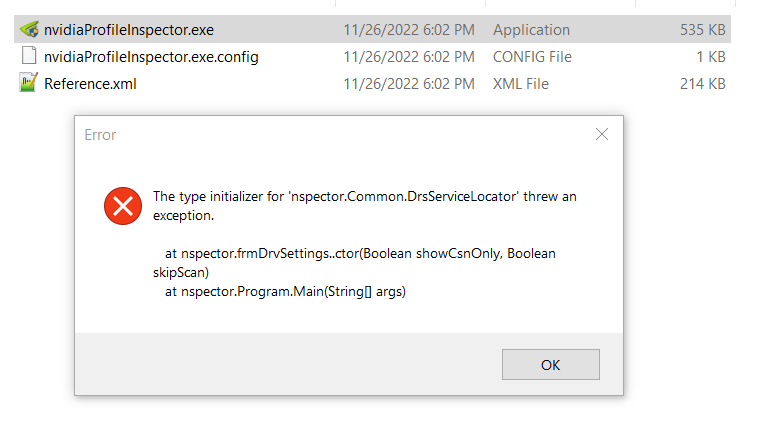Click the blank config file icon
The height and width of the screenshot is (435, 771).
tap(29, 56)
